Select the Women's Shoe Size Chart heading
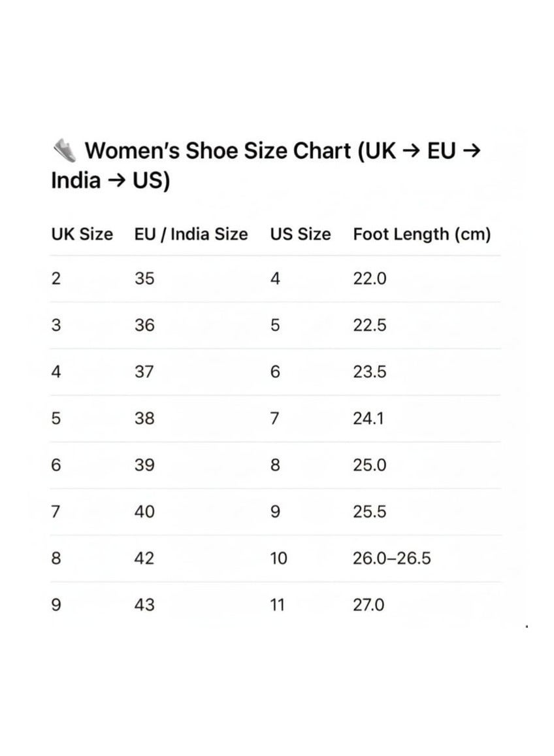This screenshot has width=554, height=756. coord(266,165)
